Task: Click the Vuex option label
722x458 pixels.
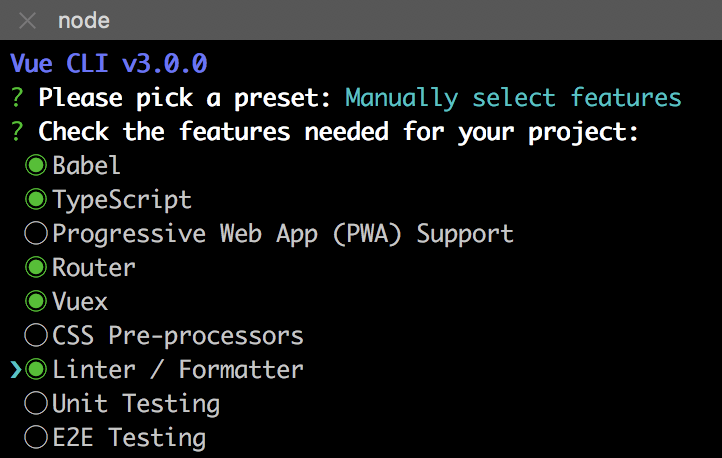Action: [x=80, y=302]
